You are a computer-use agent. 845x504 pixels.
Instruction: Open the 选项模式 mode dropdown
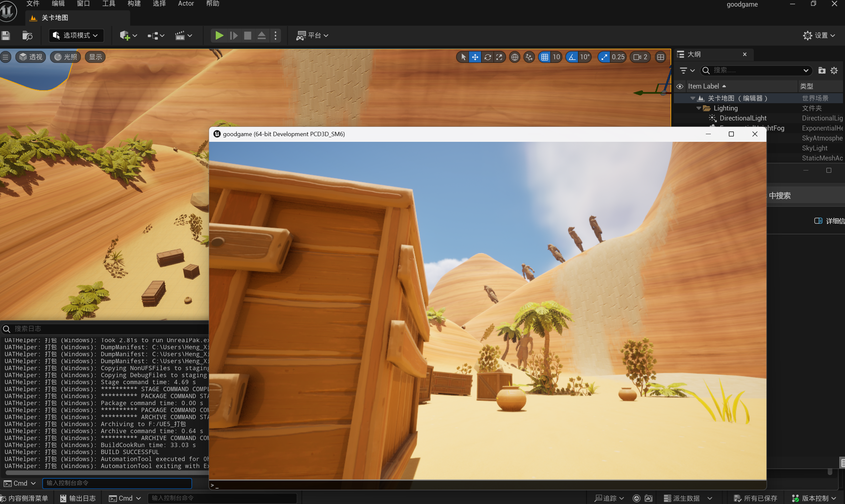point(77,35)
